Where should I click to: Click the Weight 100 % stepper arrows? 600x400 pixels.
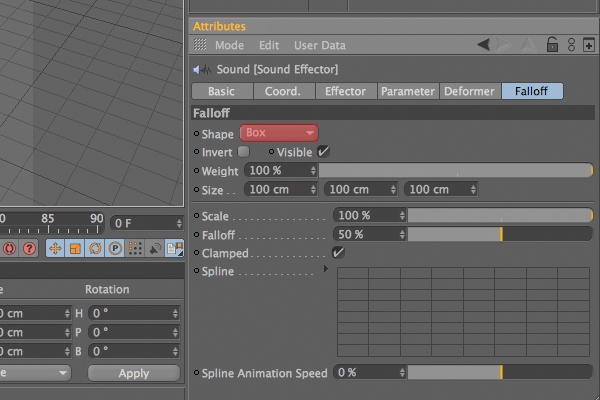point(313,170)
